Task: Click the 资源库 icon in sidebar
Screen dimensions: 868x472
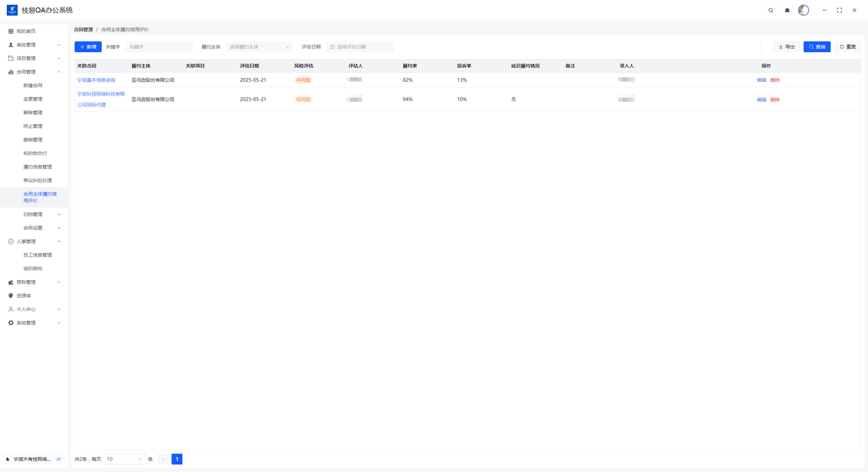Action: (x=11, y=296)
